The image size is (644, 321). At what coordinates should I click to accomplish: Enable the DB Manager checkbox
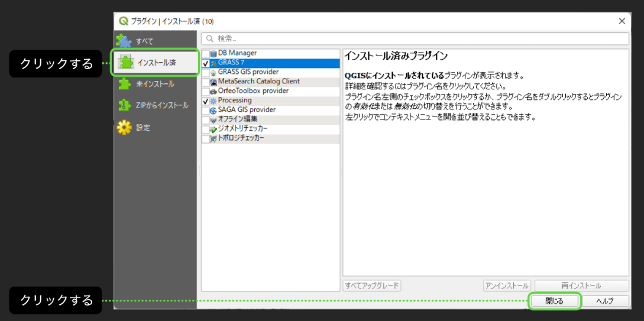206,54
